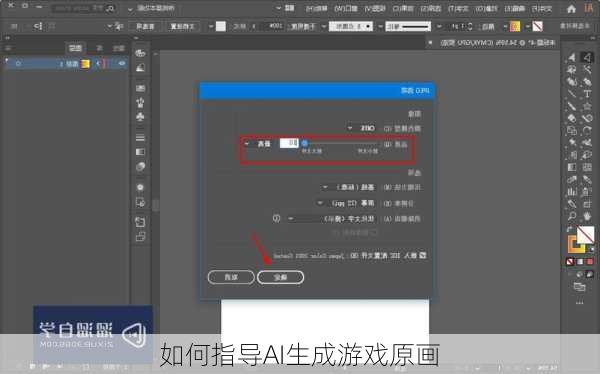
Task: Click the Home icon in the menu bar
Action: click(571, 9)
